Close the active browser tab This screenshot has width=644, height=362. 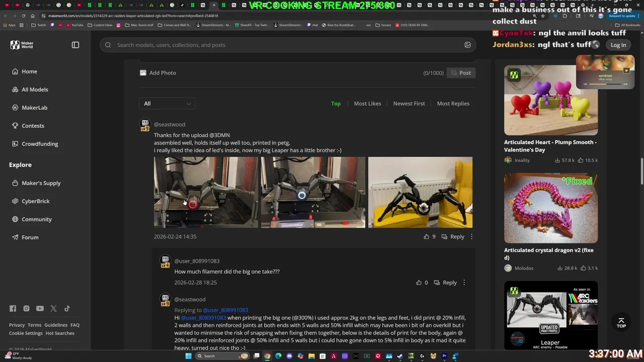[214, 5]
